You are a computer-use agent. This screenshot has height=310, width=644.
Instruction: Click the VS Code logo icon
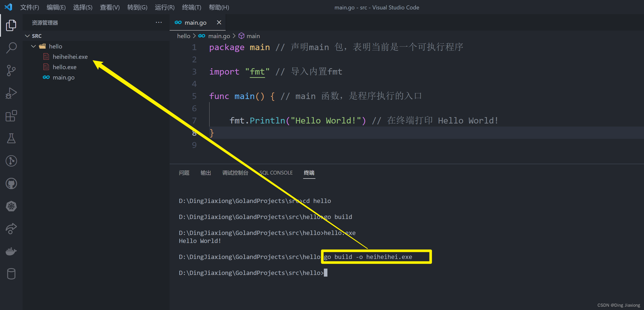[x=8, y=7]
